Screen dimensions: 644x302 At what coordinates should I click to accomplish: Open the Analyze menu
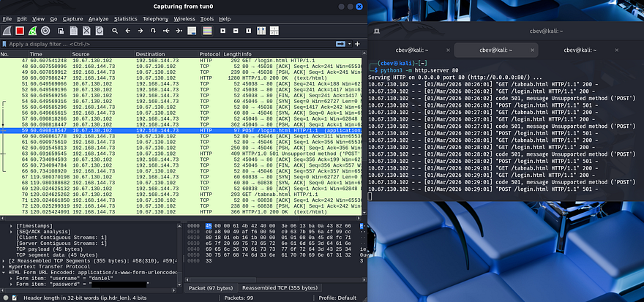(x=99, y=18)
